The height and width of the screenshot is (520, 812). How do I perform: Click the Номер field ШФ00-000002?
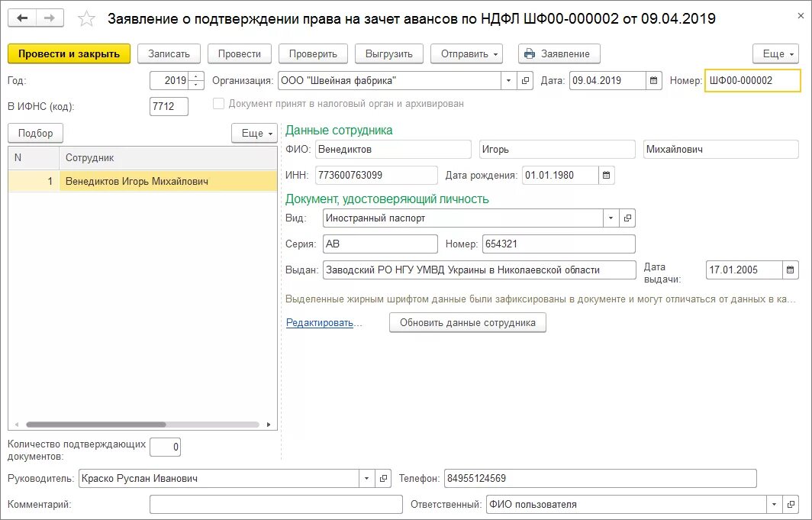click(x=752, y=81)
